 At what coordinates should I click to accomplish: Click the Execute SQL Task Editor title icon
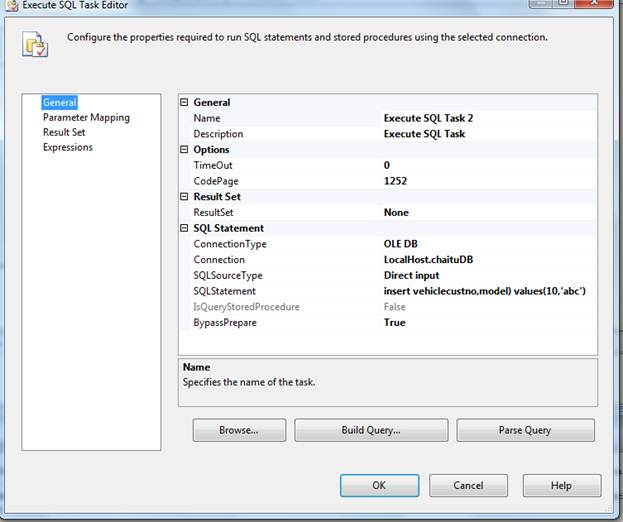pos(10,5)
